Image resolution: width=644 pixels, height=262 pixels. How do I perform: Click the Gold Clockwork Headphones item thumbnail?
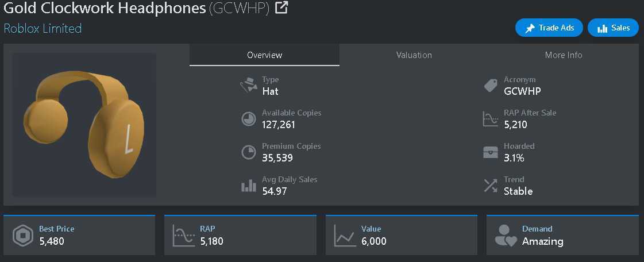84,125
